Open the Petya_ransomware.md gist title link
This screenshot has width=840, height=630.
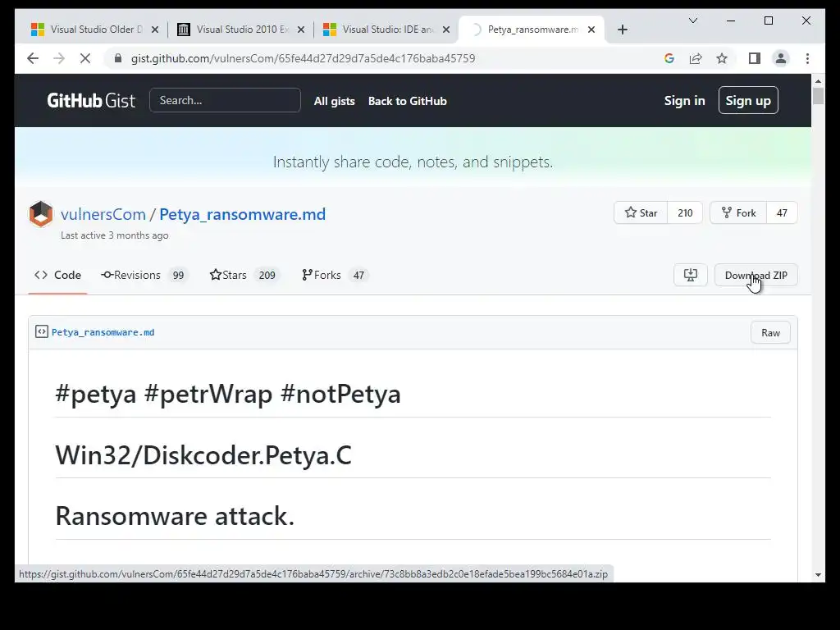click(242, 214)
